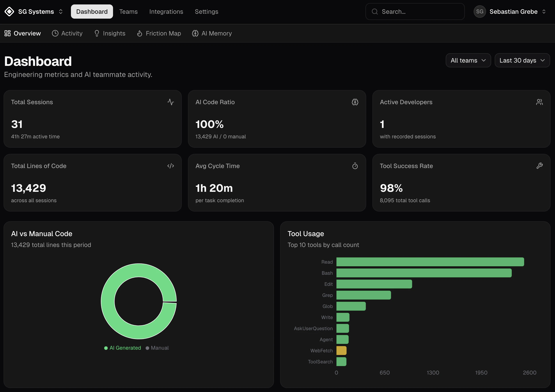Toggle the AI Generated legend item
Viewport: 555px width, 392px height.
point(122,348)
